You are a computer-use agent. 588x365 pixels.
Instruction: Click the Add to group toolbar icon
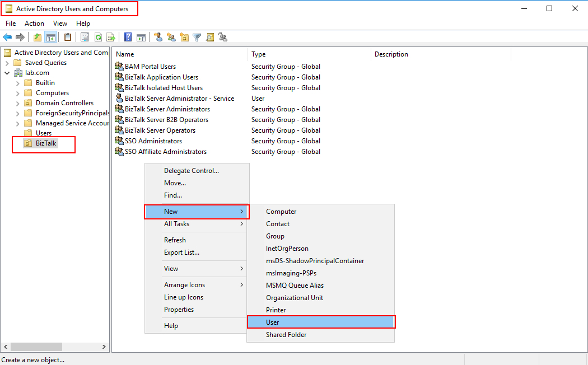click(223, 37)
